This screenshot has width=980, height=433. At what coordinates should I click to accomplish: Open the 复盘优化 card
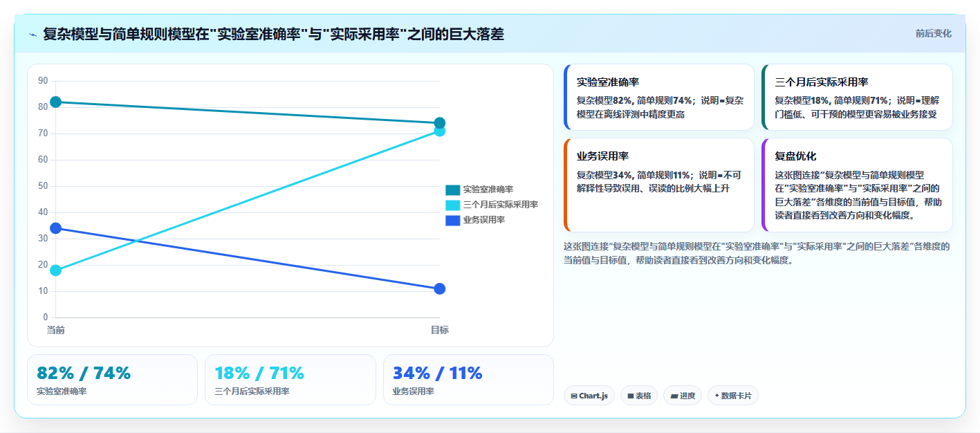[x=857, y=185]
